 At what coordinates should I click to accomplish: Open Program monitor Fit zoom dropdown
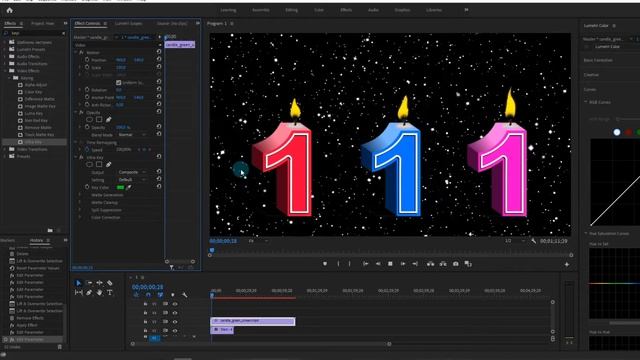click(258, 241)
